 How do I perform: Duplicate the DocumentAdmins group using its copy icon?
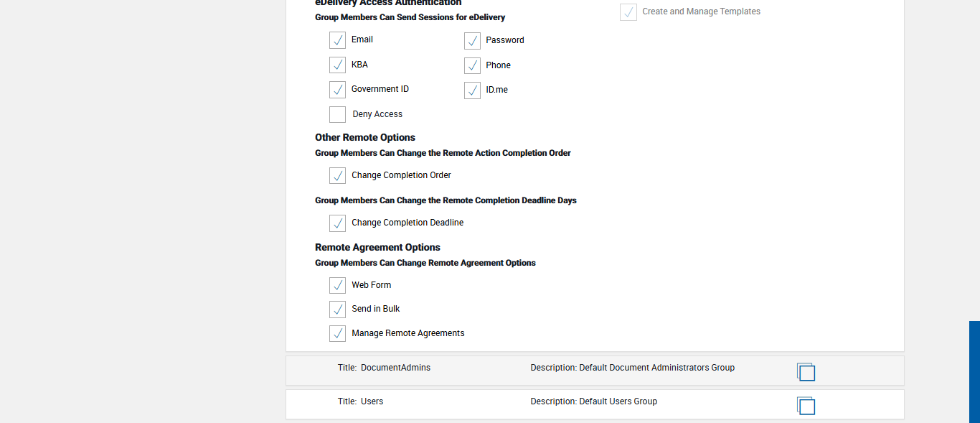coord(806,372)
